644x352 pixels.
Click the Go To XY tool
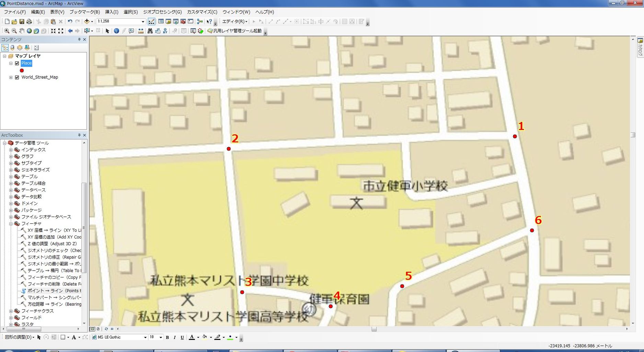pos(165,31)
